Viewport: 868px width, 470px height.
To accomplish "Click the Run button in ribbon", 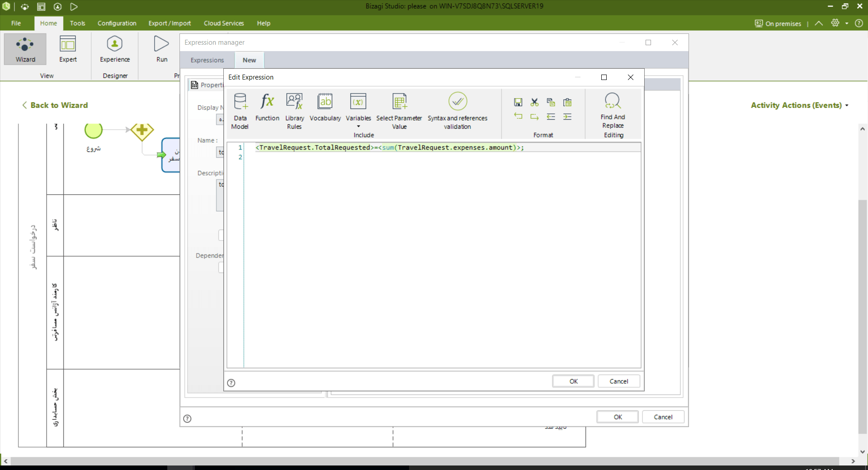I will (161, 49).
